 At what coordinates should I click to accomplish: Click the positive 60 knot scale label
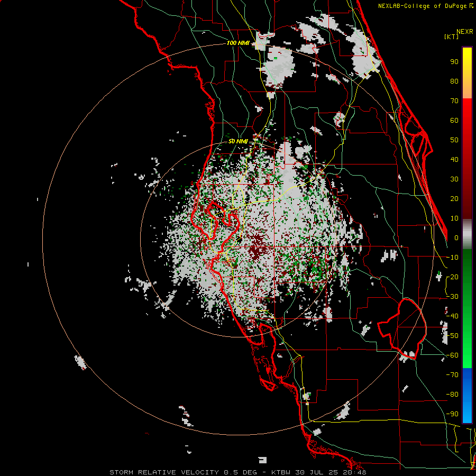tap(454, 121)
